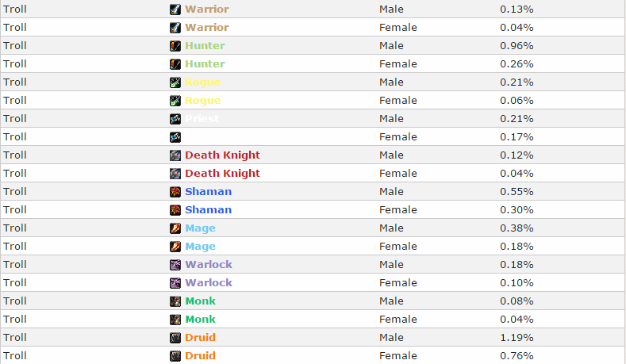Click Warlock link in the Male row
626x364 pixels.
[x=209, y=265]
